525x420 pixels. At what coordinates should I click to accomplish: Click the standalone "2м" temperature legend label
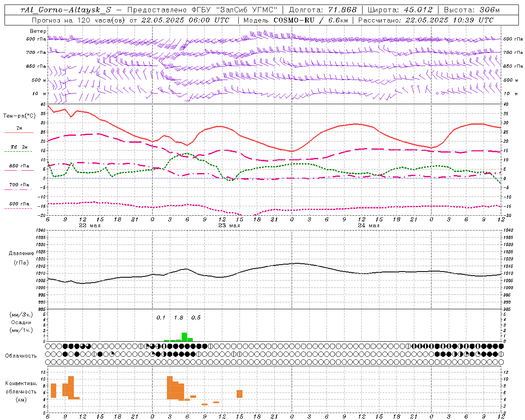(x=19, y=128)
